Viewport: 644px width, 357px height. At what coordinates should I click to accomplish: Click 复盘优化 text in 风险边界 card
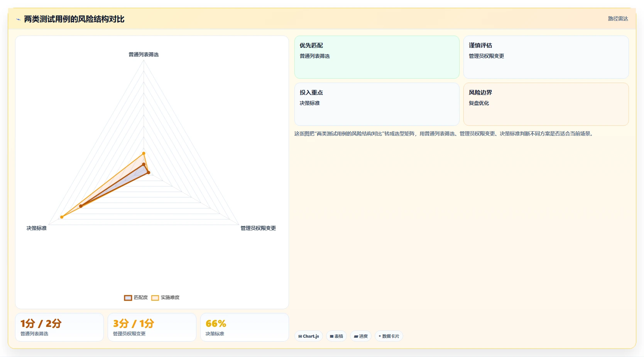tap(479, 103)
